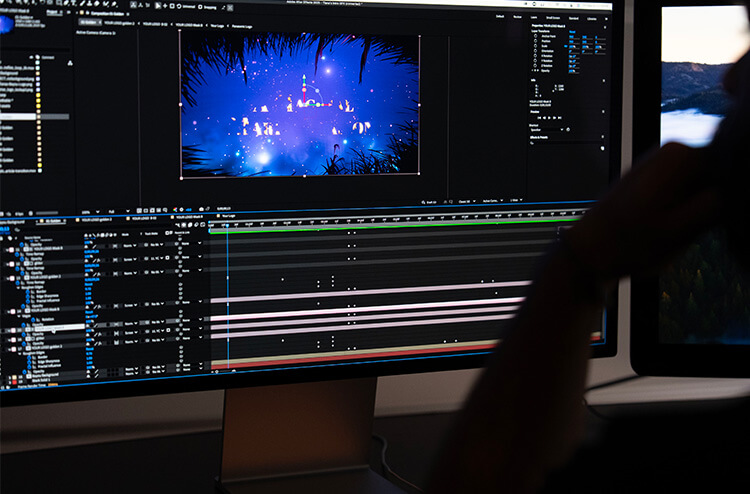Toggle the X Rotation stopwatch in Properties
The width and height of the screenshot is (750, 494).
[x=535, y=55]
